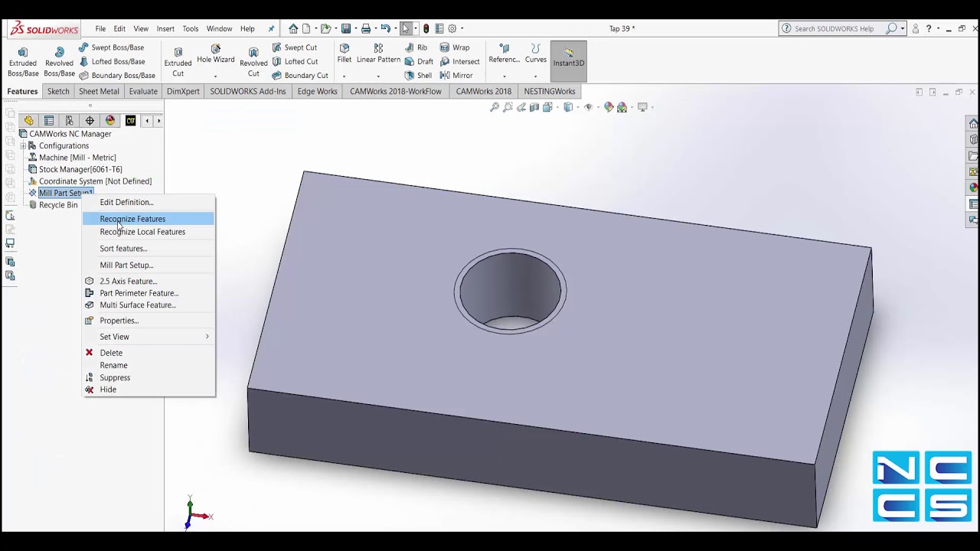Open the Intersect tool
This screenshot has width=980, height=551.
[x=459, y=61]
